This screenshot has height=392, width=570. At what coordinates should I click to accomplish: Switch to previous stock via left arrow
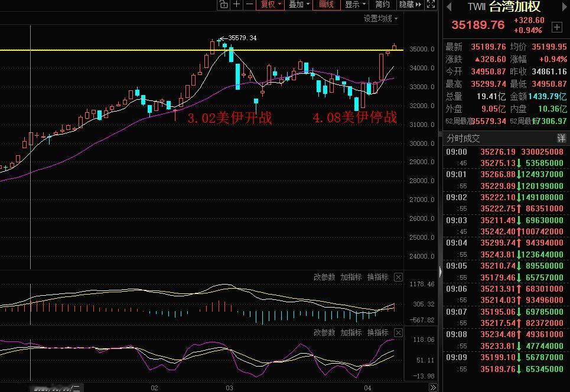(x=450, y=8)
